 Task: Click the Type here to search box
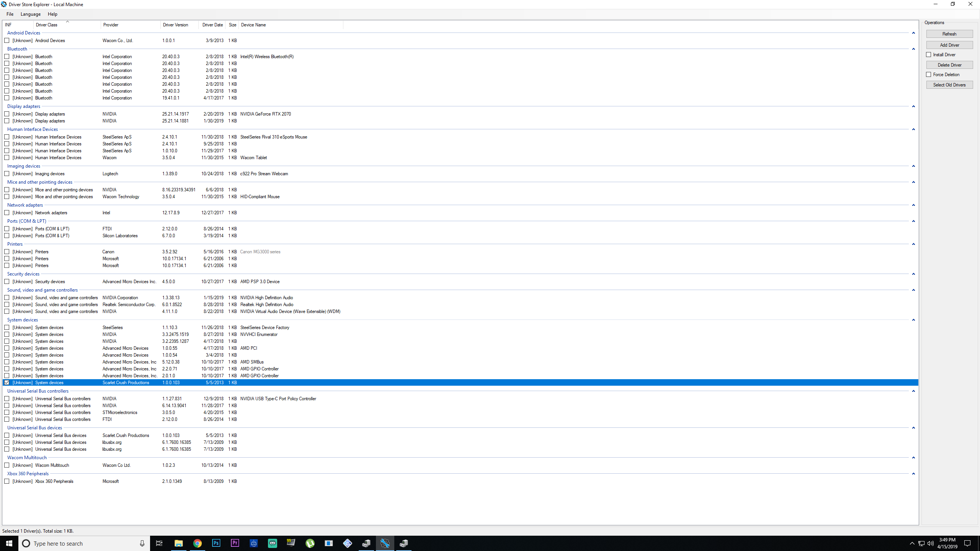click(x=84, y=543)
